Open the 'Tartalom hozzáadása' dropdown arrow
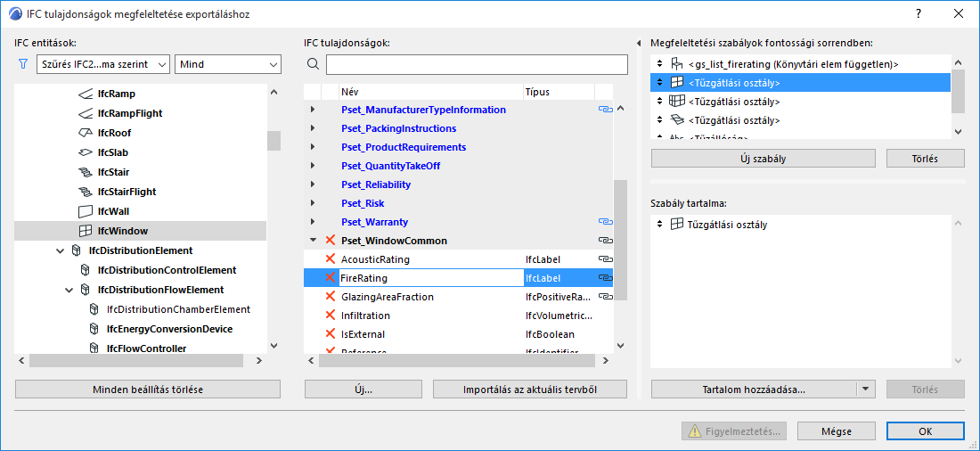 coord(865,389)
